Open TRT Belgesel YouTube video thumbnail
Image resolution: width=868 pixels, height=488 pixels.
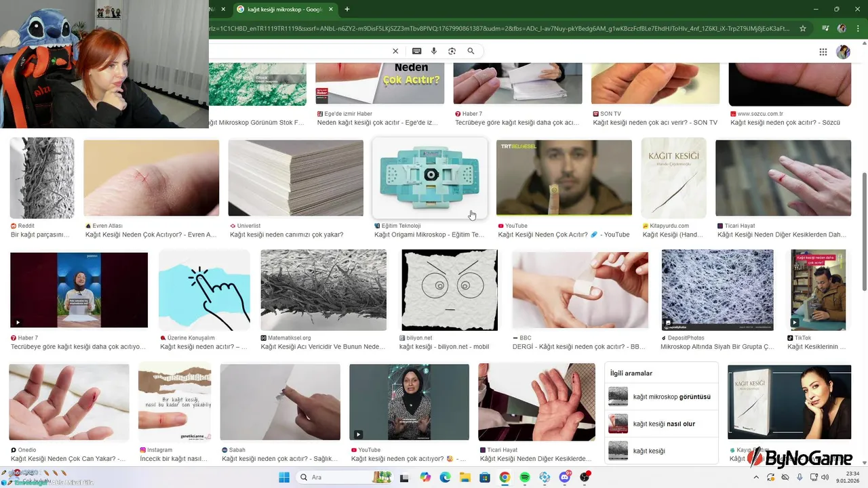564,178
